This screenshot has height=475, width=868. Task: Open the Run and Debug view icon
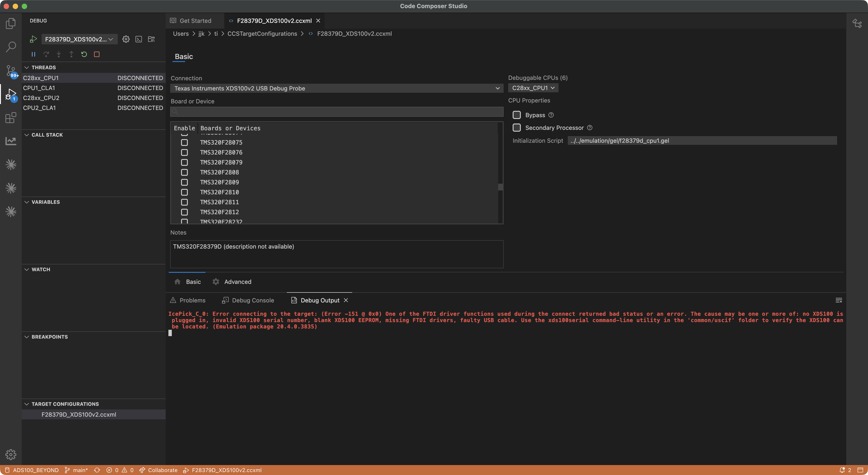click(11, 95)
